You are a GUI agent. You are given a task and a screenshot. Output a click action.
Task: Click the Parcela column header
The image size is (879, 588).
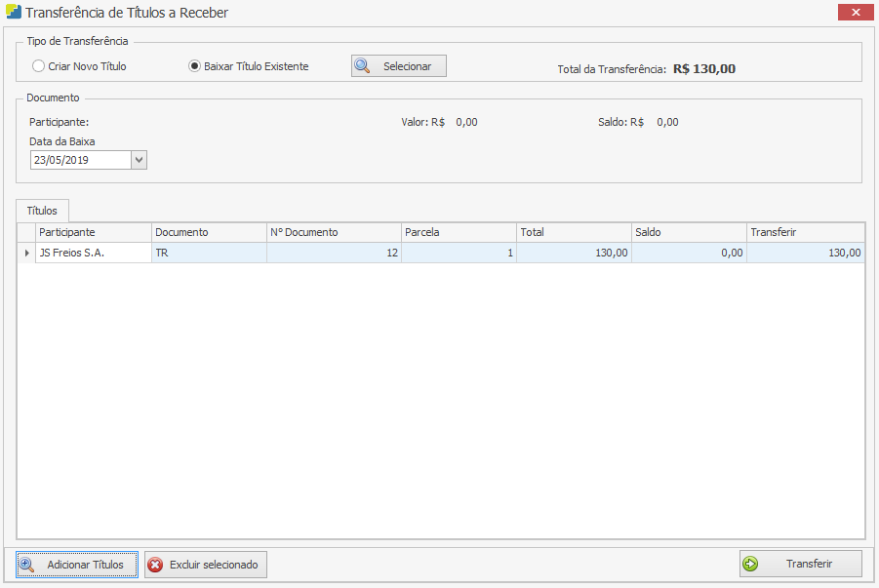click(458, 232)
